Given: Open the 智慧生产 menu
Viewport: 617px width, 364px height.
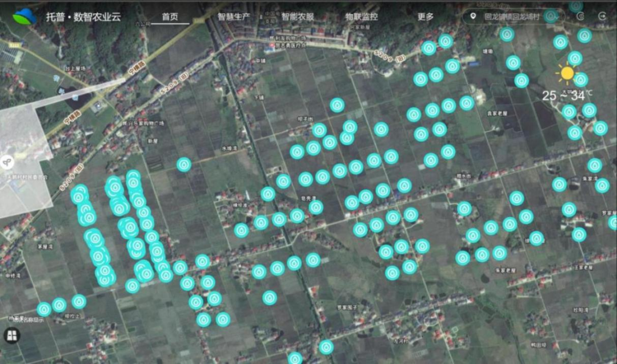Looking at the screenshot, I should point(234,17).
